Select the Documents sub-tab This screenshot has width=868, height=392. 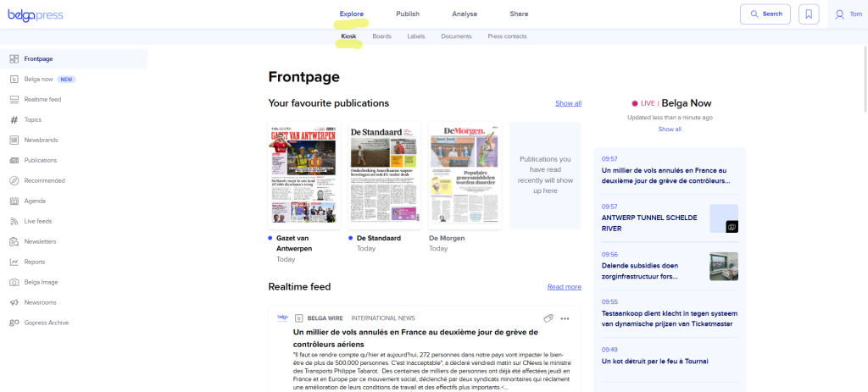[456, 36]
